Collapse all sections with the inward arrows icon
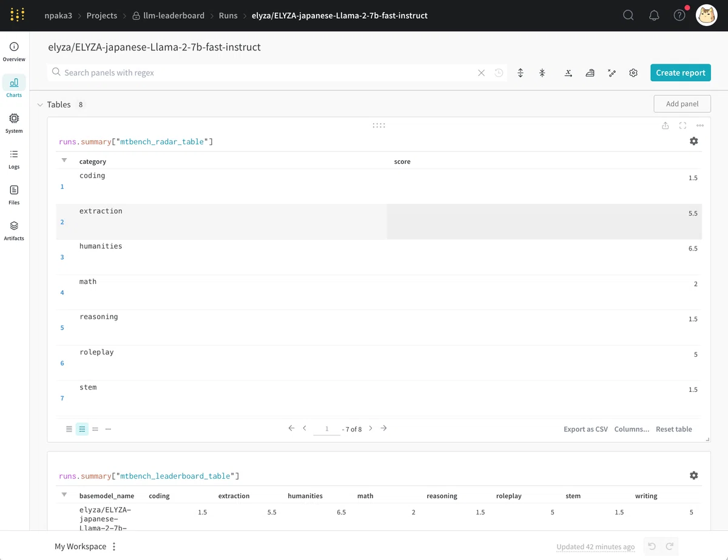The image size is (728, 560). pyautogui.click(x=542, y=73)
